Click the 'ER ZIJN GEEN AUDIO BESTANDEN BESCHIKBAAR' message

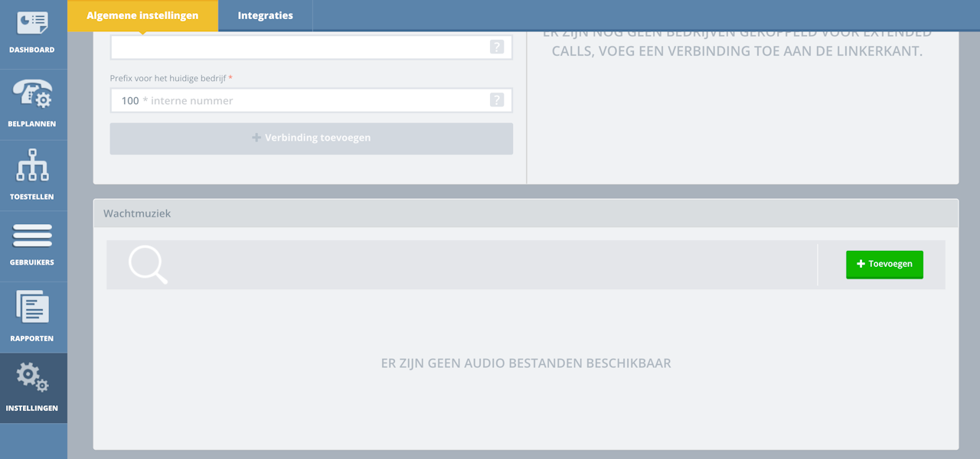(x=526, y=363)
